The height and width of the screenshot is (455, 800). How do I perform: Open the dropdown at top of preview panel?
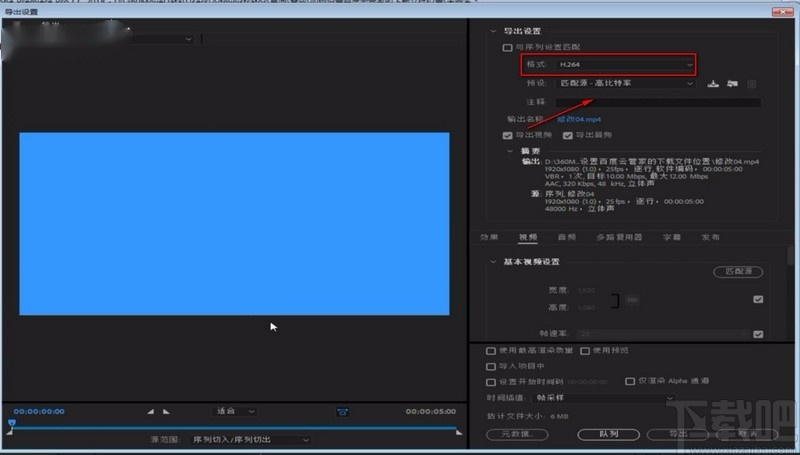pyautogui.click(x=161, y=39)
